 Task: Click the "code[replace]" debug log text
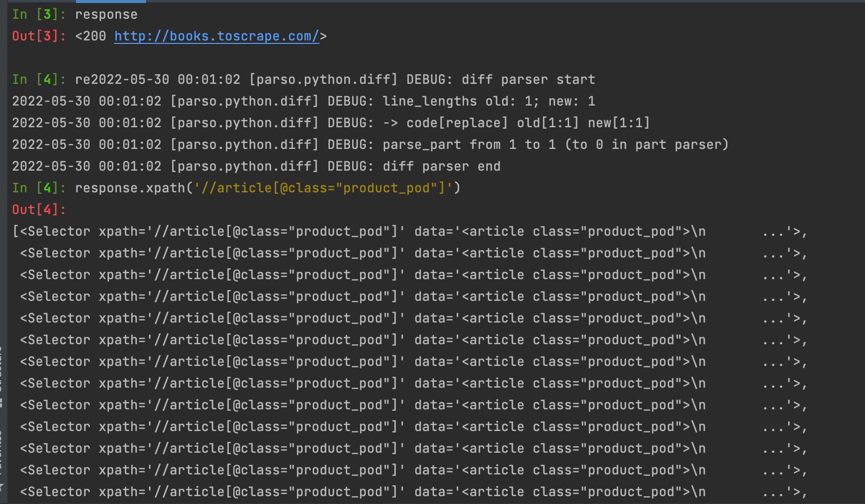(x=457, y=123)
